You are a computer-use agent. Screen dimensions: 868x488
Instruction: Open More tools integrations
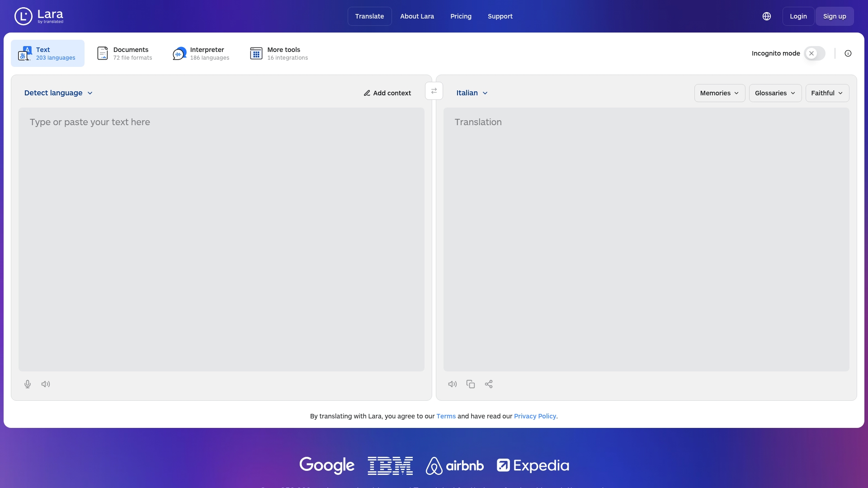pos(278,53)
